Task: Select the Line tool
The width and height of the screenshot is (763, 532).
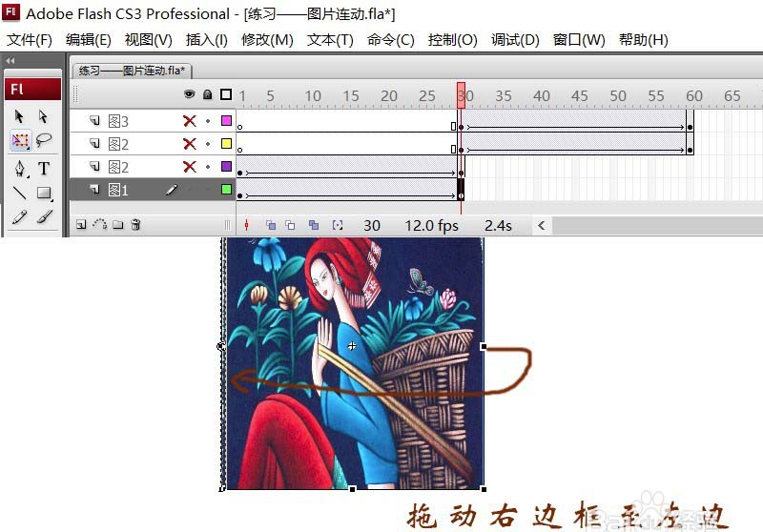Action: click(19, 193)
